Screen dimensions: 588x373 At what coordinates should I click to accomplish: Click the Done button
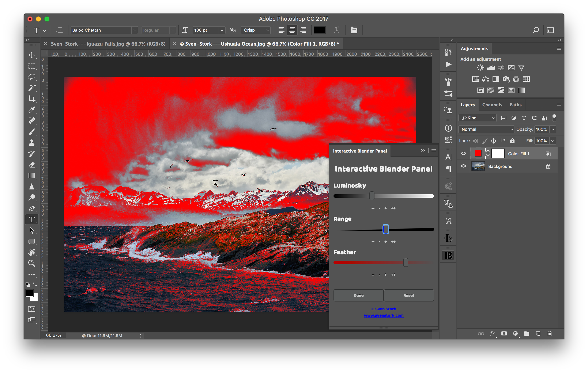358,295
